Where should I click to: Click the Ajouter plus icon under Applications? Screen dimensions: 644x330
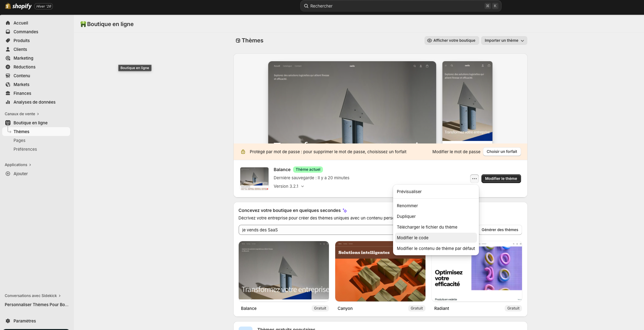(x=8, y=174)
